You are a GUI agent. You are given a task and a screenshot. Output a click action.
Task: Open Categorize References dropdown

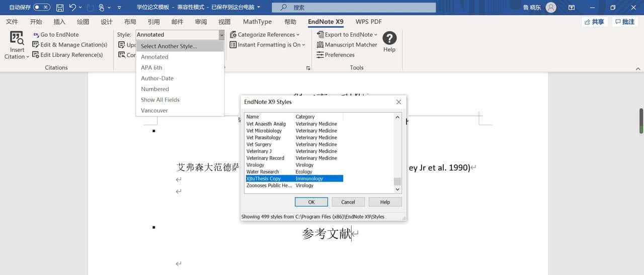pyautogui.click(x=265, y=35)
